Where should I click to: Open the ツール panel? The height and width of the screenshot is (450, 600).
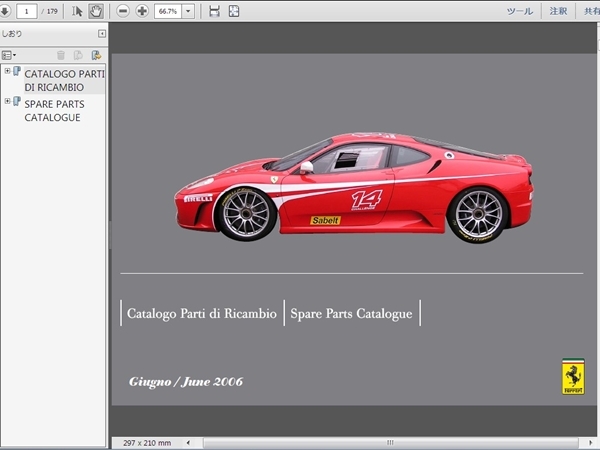[x=520, y=11]
